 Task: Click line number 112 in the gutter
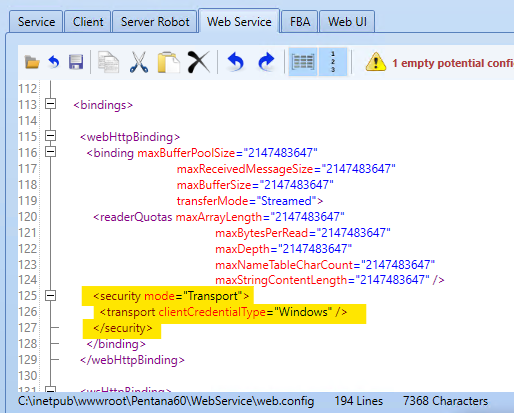tap(27, 89)
